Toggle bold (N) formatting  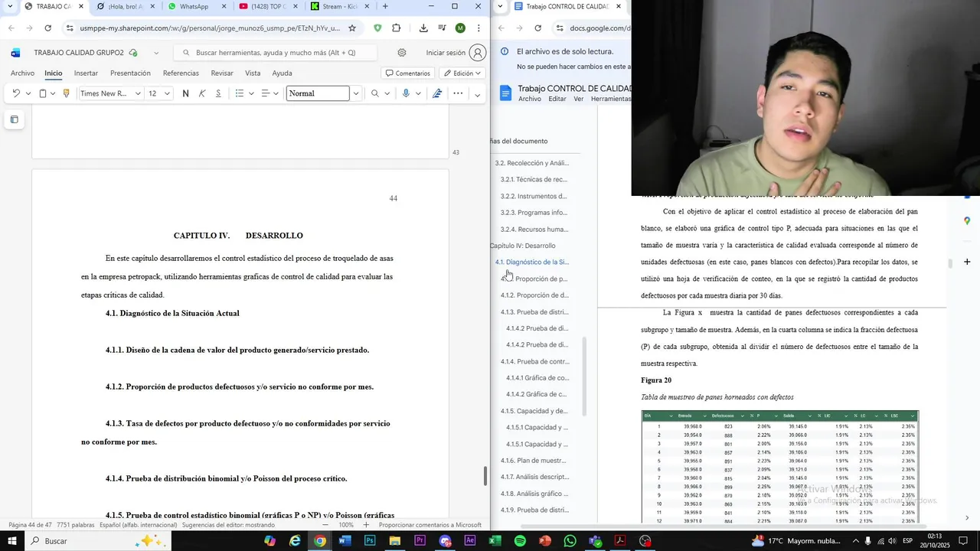185,93
